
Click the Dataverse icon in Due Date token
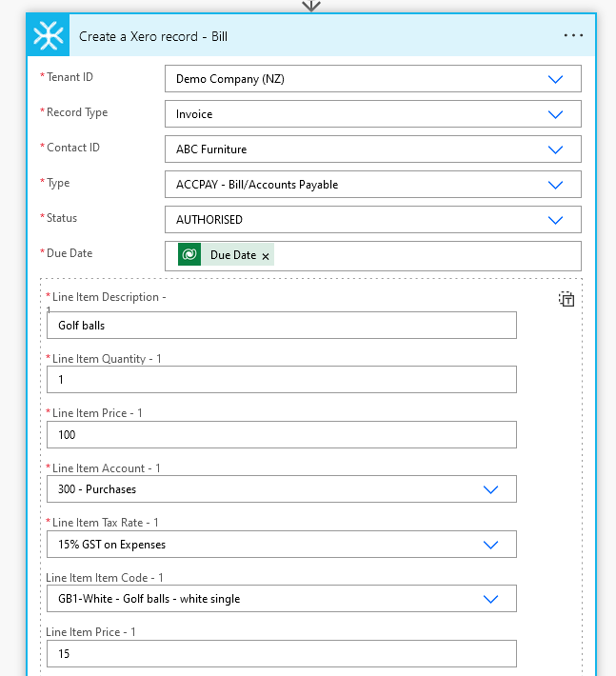pyautogui.click(x=189, y=254)
